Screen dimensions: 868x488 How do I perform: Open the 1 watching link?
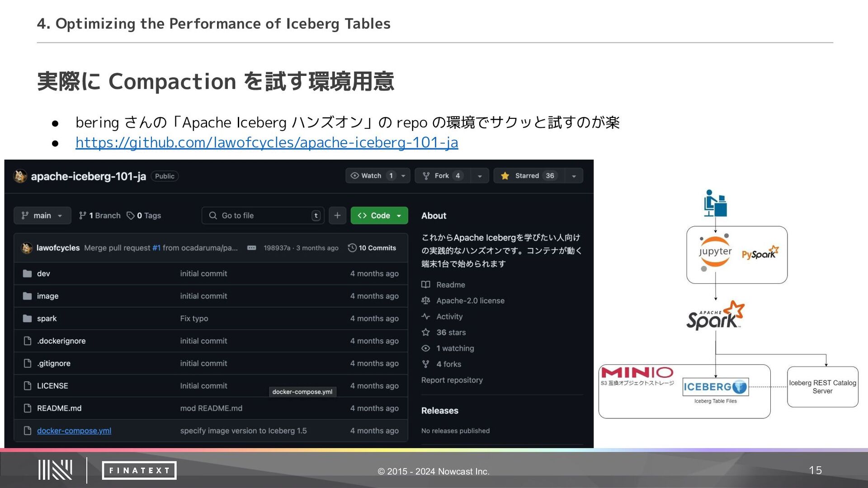[455, 348]
